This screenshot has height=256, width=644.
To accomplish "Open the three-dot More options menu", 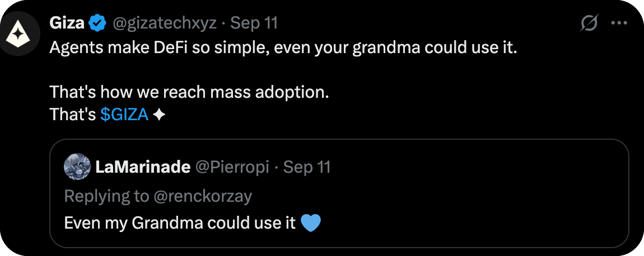I will click(619, 23).
